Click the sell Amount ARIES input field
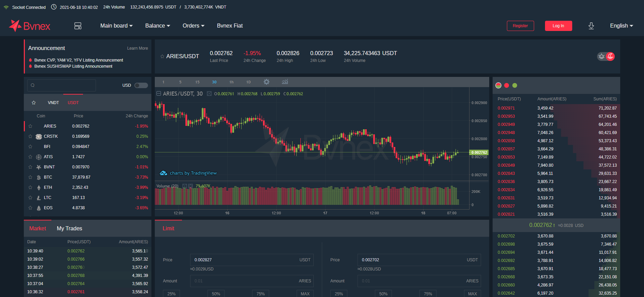 coord(419,281)
